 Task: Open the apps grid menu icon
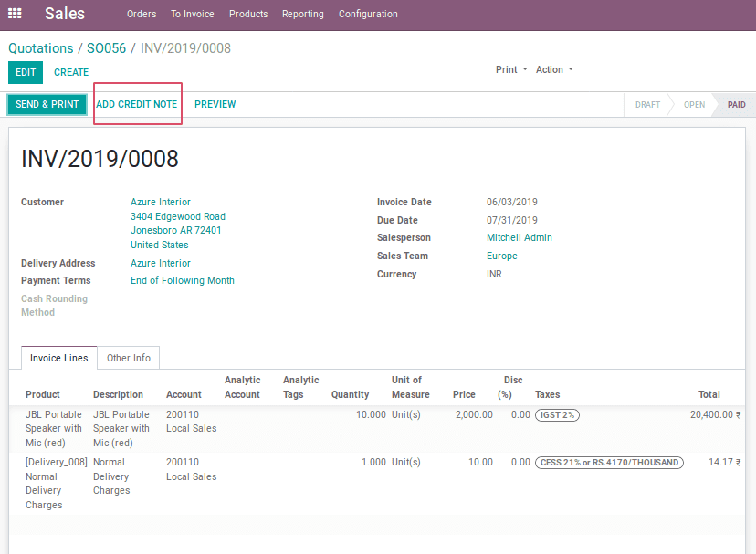click(x=15, y=15)
